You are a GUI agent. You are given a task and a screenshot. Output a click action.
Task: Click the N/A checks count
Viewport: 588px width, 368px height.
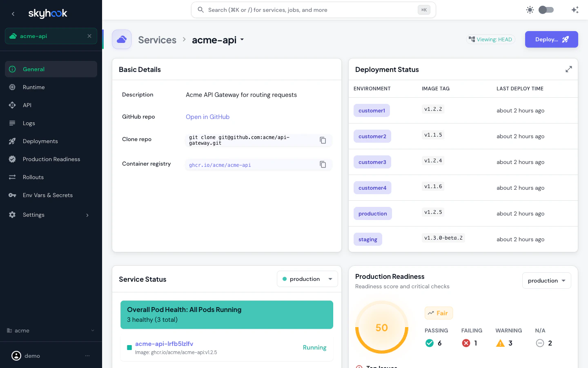(x=544, y=343)
